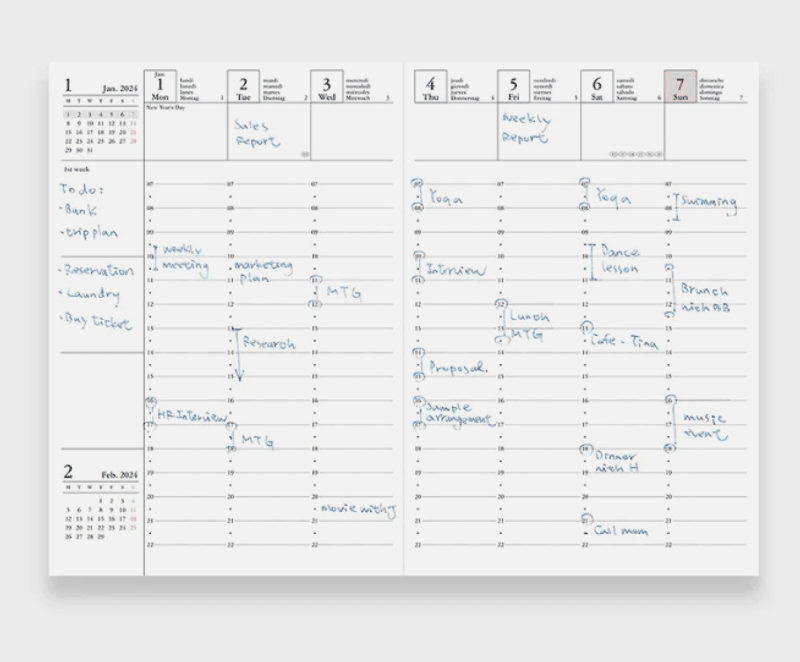Open the Sales Report note on Tuesday
This screenshot has height=662, width=800.
click(x=257, y=133)
